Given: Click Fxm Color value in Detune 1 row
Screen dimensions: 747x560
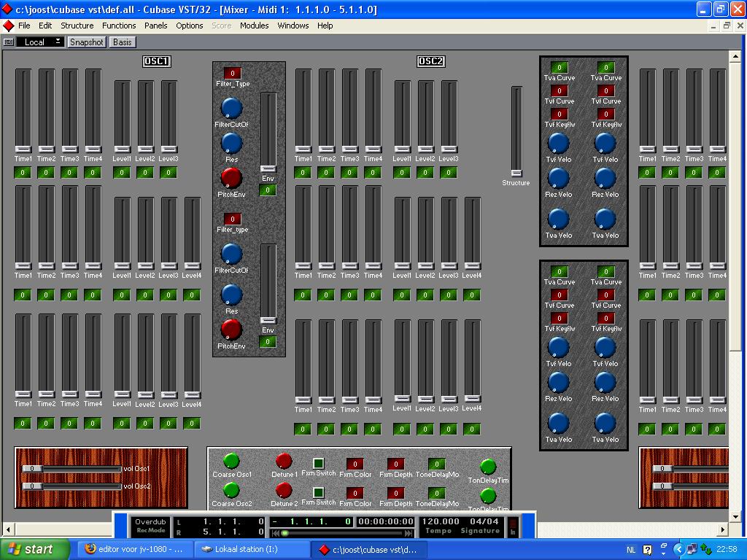Looking at the screenshot, I should pos(355,464).
